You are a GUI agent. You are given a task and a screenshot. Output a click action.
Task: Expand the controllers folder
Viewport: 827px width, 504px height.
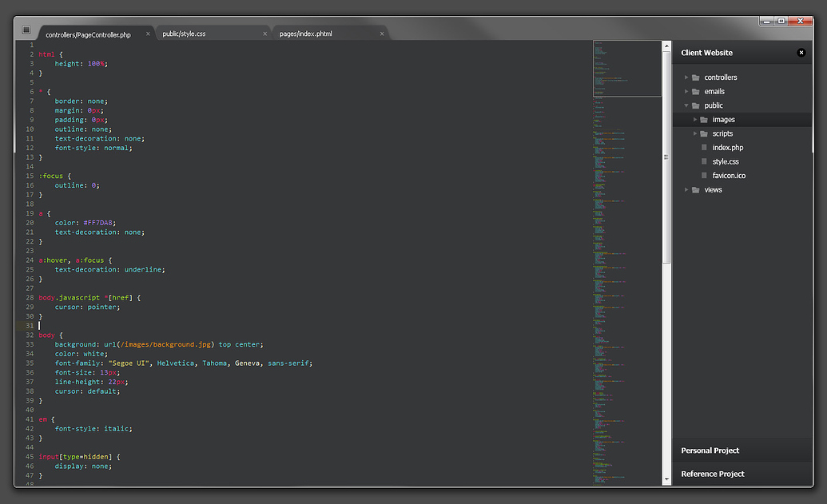pos(686,77)
